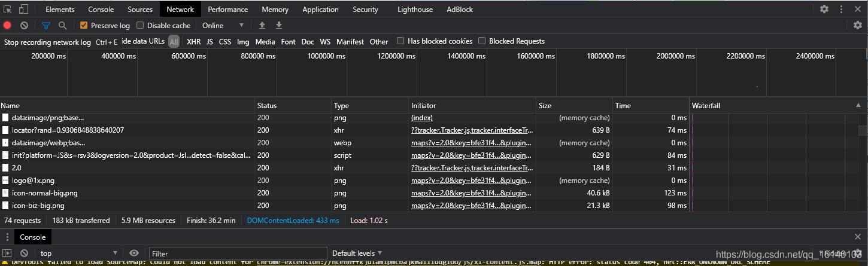The height and width of the screenshot is (266, 868).
Task: Open the AdBlock tab
Action: [x=460, y=9]
